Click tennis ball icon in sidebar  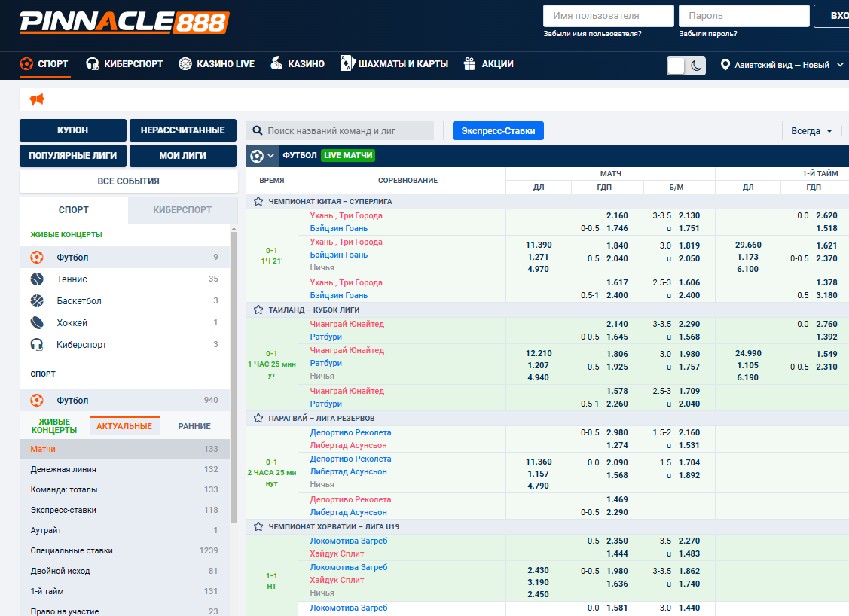click(37, 279)
